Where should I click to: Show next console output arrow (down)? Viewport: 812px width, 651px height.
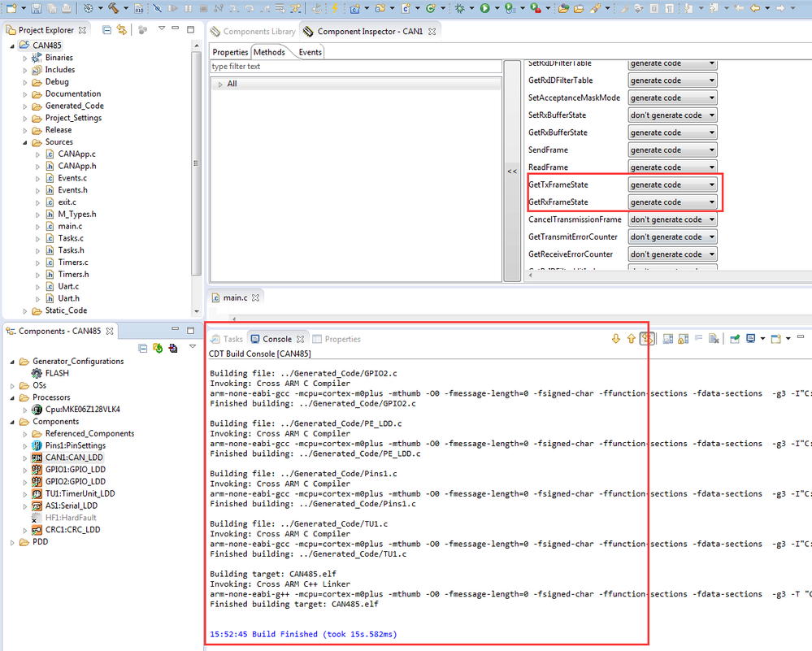coord(616,339)
